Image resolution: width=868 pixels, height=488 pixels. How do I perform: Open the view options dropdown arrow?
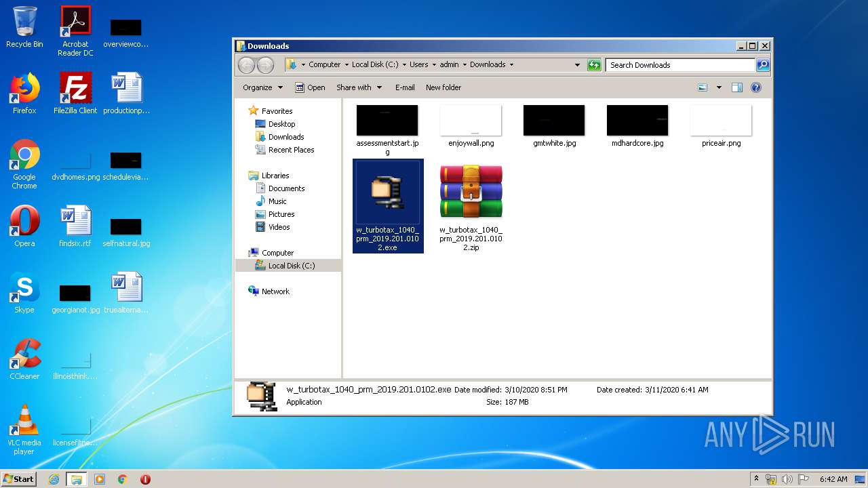pos(719,87)
